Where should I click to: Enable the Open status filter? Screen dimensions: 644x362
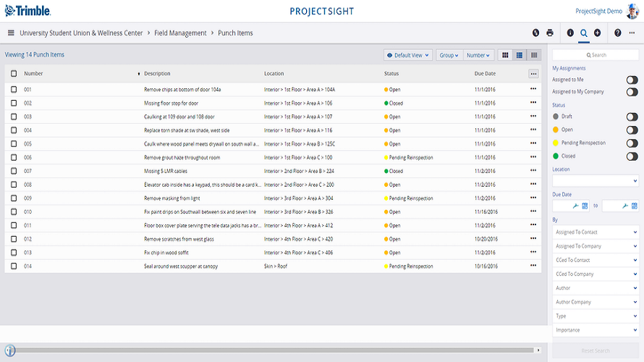coord(632,130)
